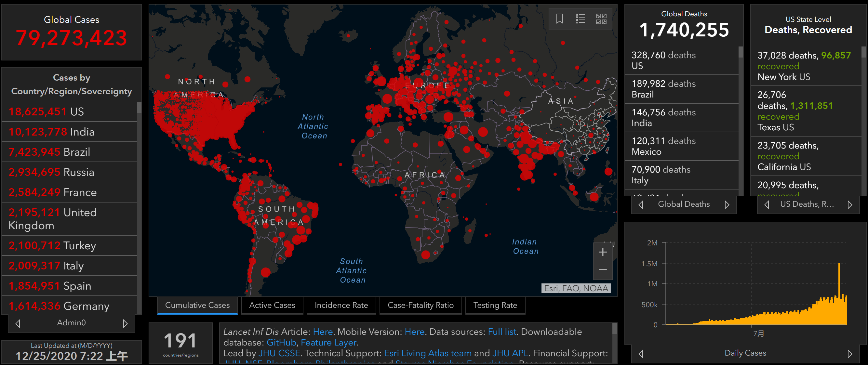Image resolution: width=868 pixels, height=365 pixels.
Task: Go to next US Deaths panel view
Action: click(x=849, y=204)
